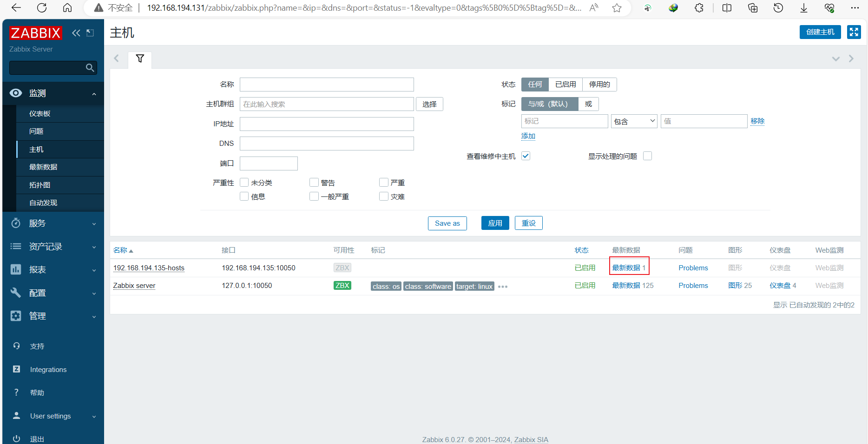Click the browser refresh icon
Image resolution: width=868 pixels, height=444 pixels.
[42, 8]
